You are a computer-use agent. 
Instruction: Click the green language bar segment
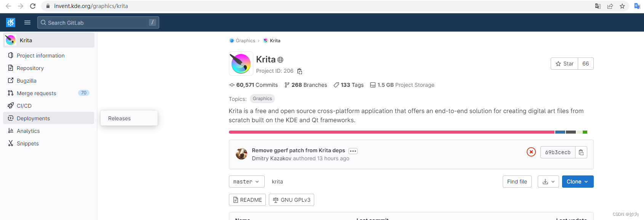click(585, 132)
